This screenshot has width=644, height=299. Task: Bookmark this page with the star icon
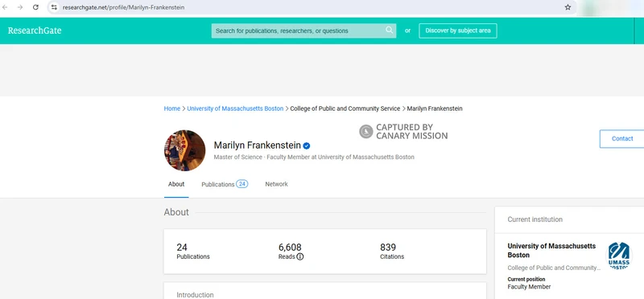(568, 7)
